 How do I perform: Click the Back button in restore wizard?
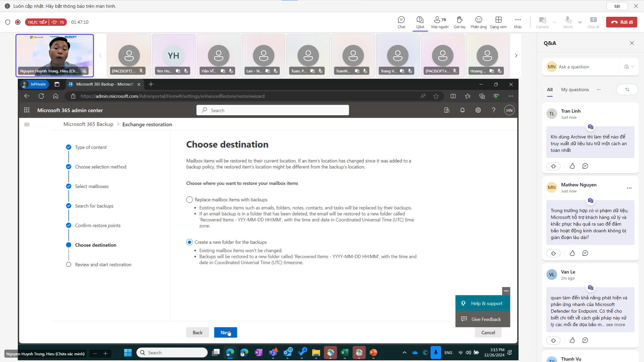[198, 333]
